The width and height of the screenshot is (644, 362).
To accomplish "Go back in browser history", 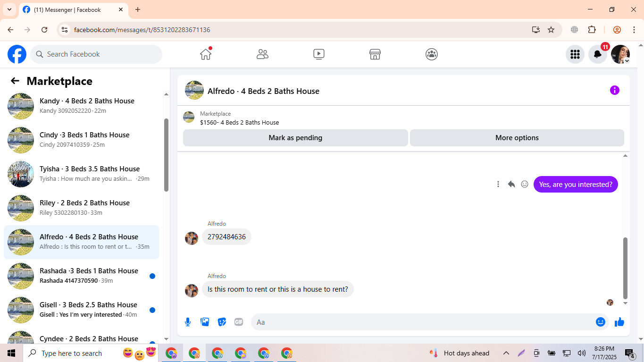I will 10,30.
